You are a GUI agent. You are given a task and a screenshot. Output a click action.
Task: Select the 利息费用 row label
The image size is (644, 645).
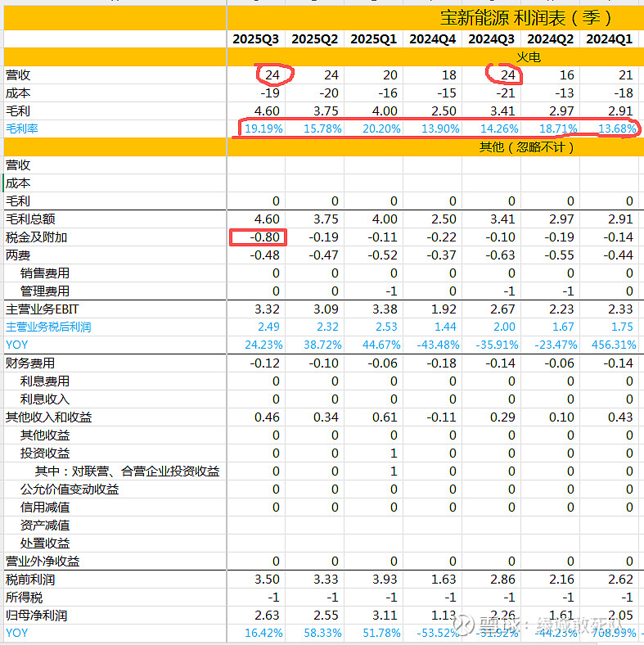pyautogui.click(x=45, y=381)
